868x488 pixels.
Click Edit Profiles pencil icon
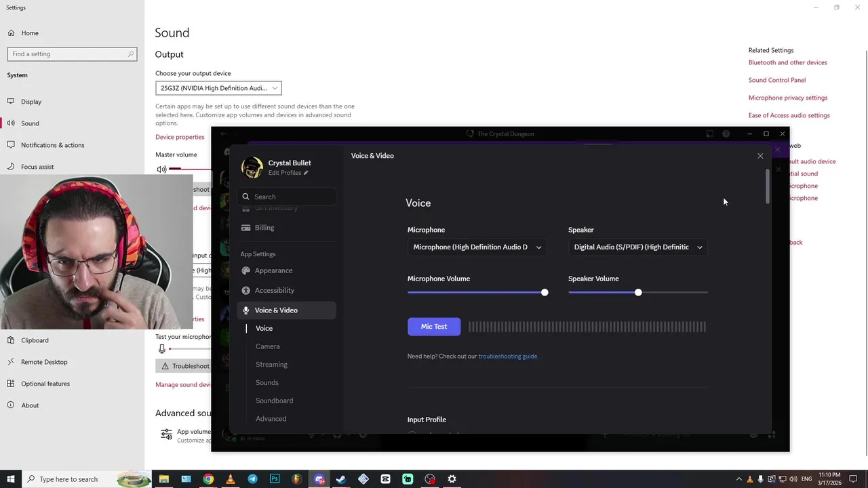click(x=306, y=173)
